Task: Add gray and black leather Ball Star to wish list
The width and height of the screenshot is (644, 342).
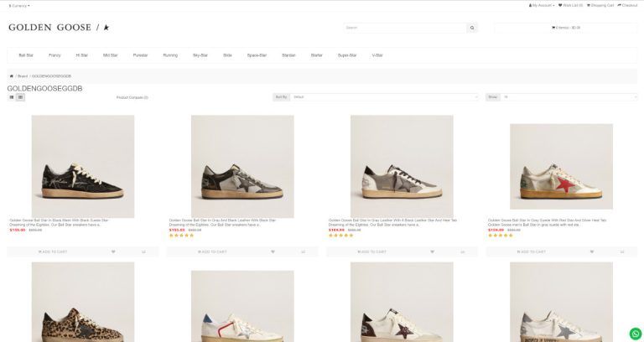Action: click(273, 251)
